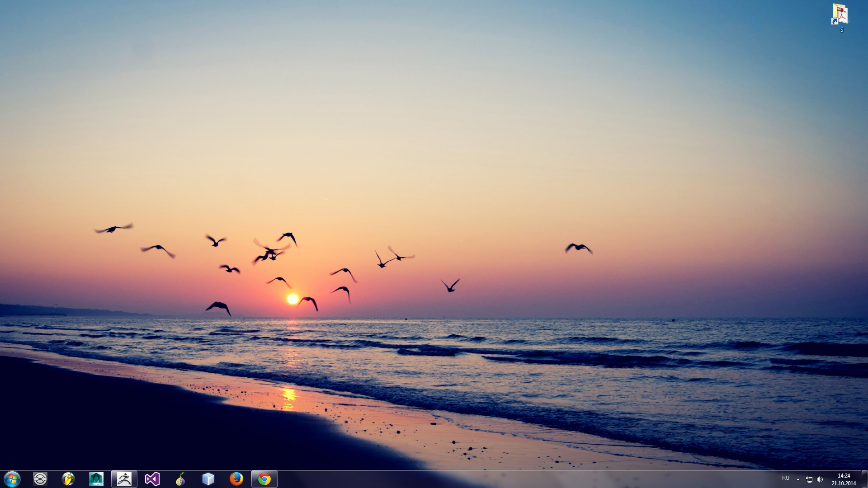
Task: Open the gray circular icon beside Start
Action: 40,479
